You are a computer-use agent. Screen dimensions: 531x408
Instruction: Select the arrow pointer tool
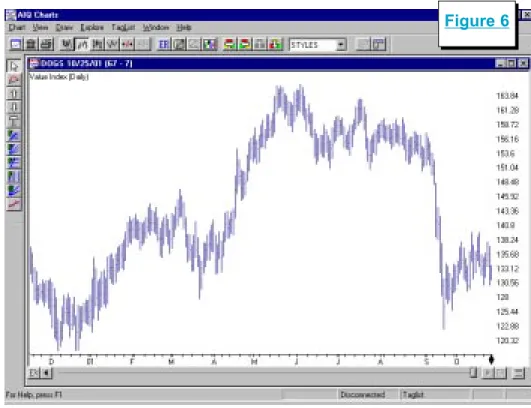pyautogui.click(x=14, y=66)
